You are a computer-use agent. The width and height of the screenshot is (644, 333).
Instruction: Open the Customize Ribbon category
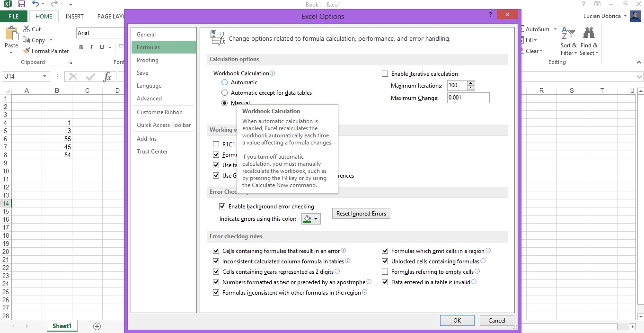click(163, 112)
